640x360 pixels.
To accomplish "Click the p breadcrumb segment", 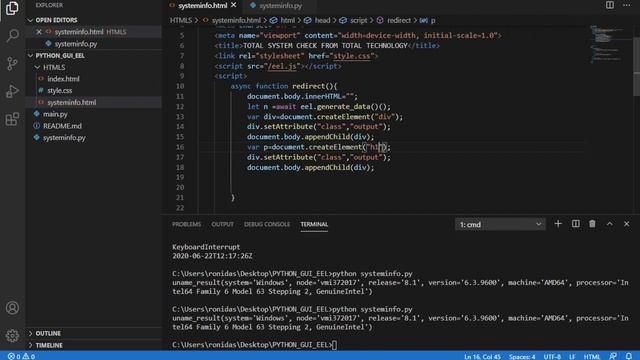I will 433,20.
